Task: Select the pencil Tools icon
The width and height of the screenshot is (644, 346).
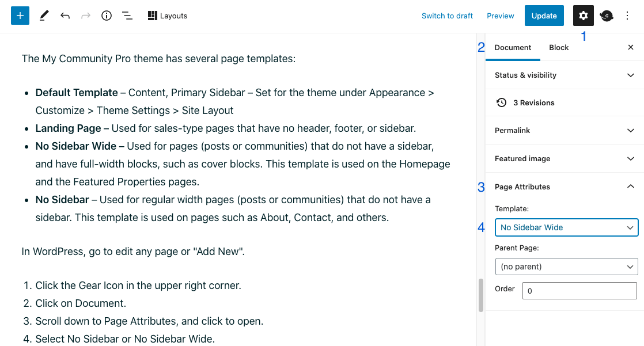Action: [x=44, y=16]
